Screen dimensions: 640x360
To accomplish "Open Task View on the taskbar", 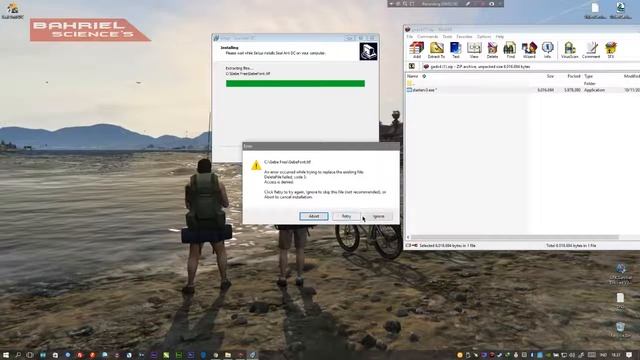I will [x=30, y=355].
